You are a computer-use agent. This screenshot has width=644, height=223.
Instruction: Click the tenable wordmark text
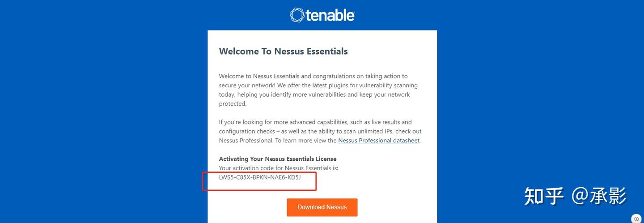tap(330, 15)
